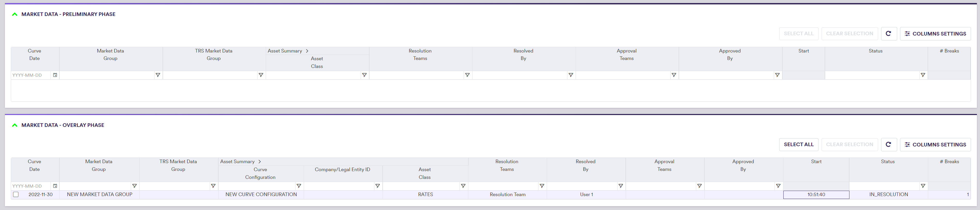Filter Overlay Phase Resolution Teams column

click(x=542, y=186)
